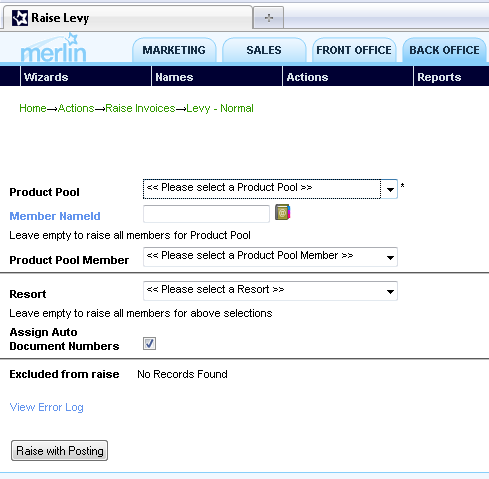Click the Merlin logo
Image resolution: width=489 pixels, height=479 pixels.
point(53,48)
